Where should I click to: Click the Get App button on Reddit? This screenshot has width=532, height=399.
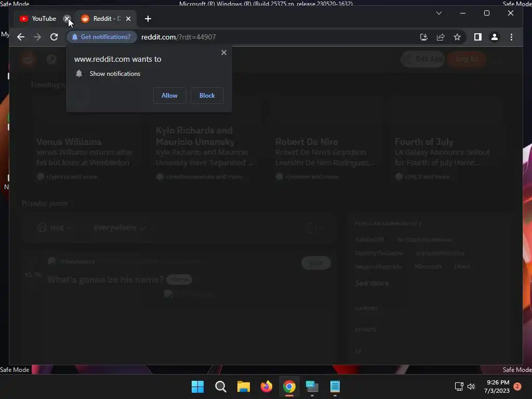coord(423,59)
